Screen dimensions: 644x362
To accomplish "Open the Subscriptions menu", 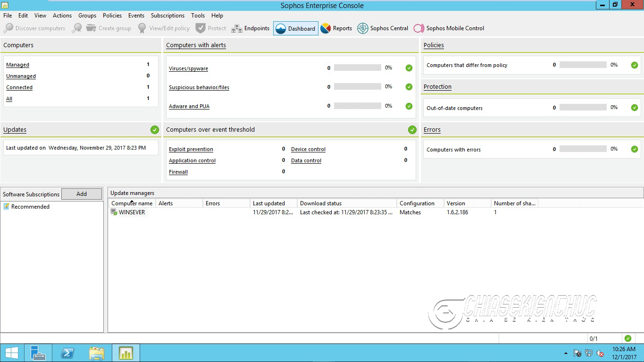I will pyautogui.click(x=167, y=16).
